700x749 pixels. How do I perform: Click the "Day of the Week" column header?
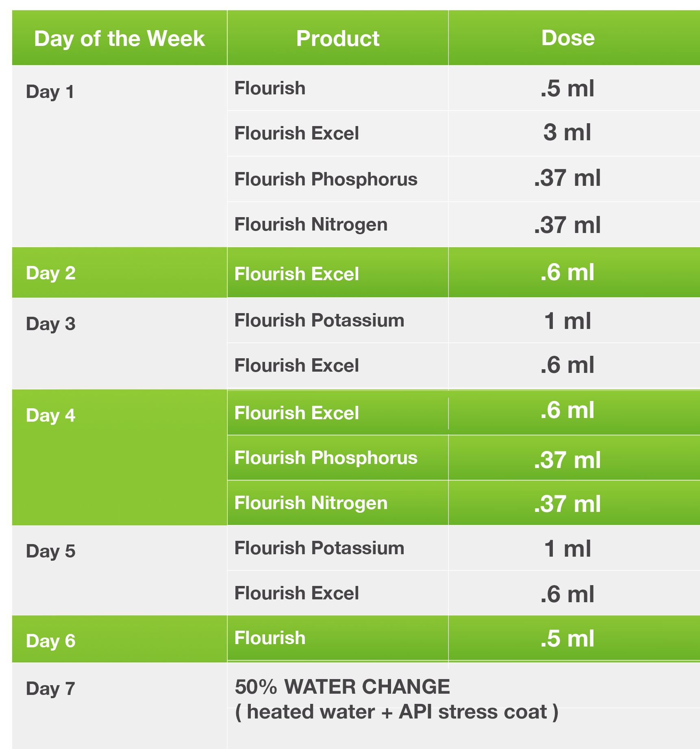(120, 39)
